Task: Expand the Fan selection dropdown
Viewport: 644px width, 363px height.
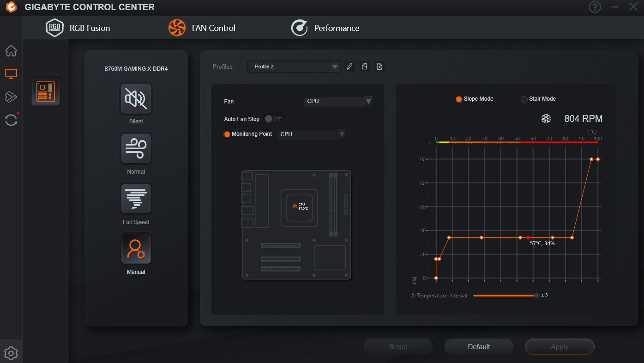Action: point(338,101)
